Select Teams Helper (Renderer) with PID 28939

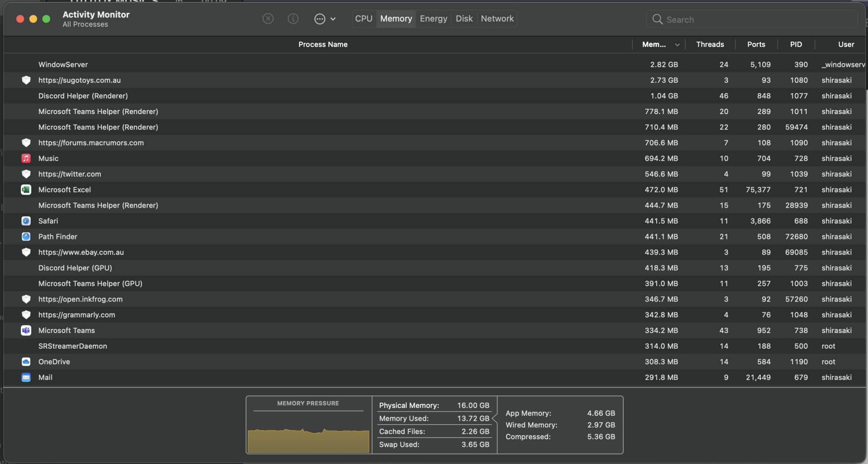coord(435,205)
